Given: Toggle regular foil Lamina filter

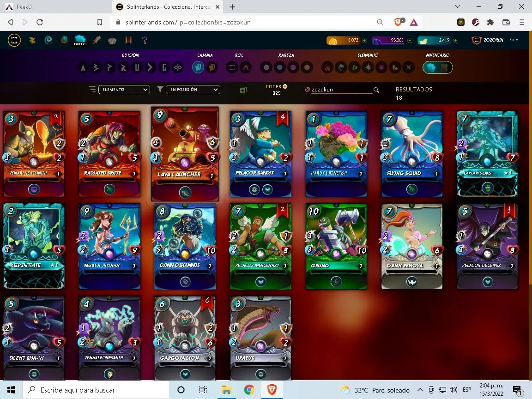Looking at the screenshot, I should pyautogui.click(x=198, y=67).
